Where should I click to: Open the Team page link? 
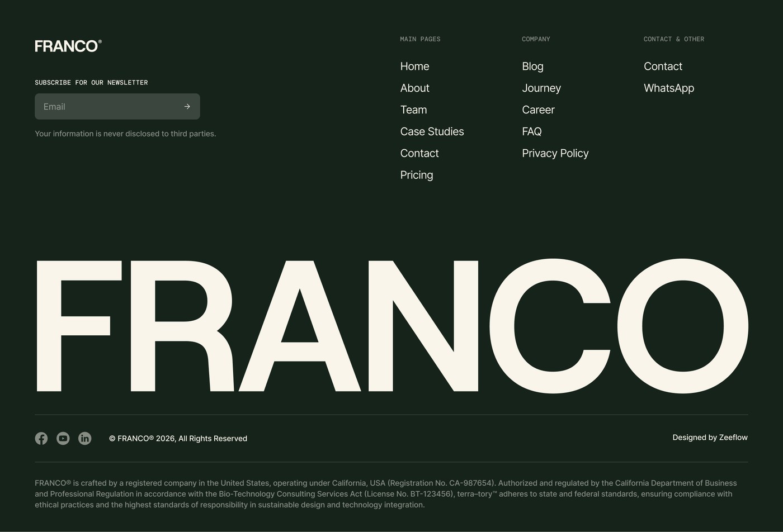coord(414,110)
